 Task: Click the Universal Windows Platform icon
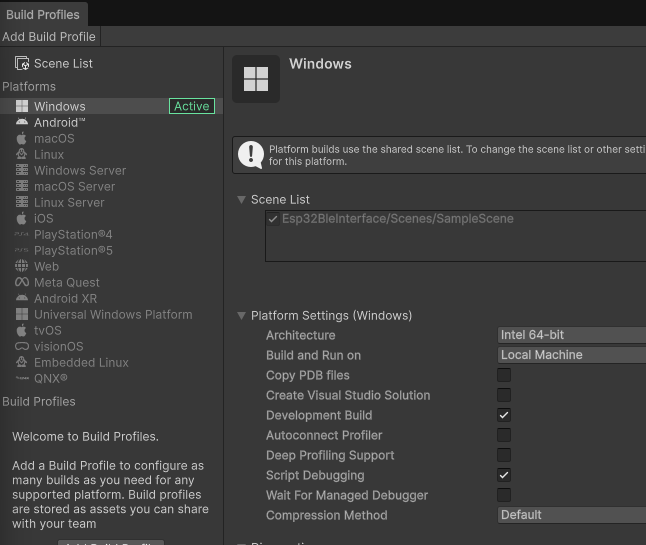(x=22, y=315)
